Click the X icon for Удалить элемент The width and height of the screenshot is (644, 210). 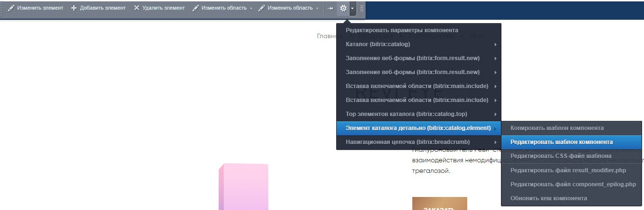137,8
